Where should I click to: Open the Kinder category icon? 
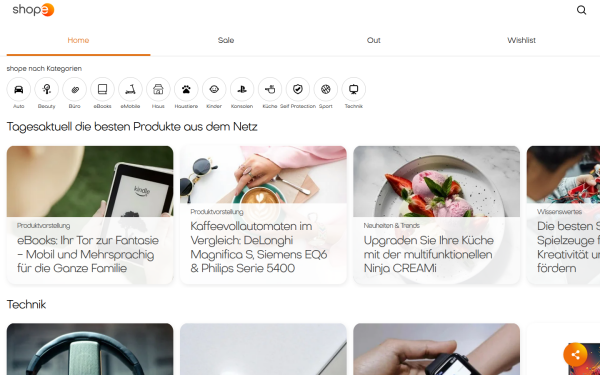click(214, 89)
